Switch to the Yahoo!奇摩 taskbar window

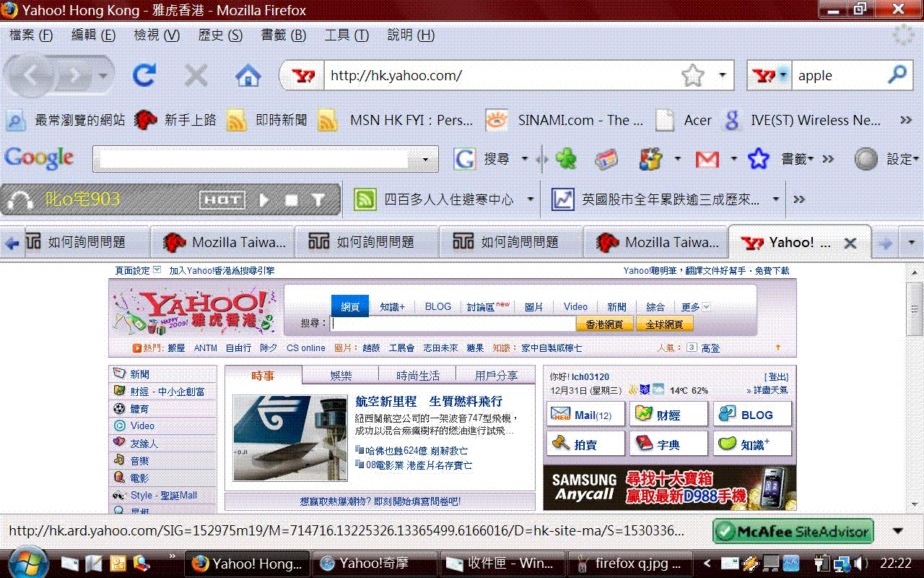pyautogui.click(x=374, y=563)
